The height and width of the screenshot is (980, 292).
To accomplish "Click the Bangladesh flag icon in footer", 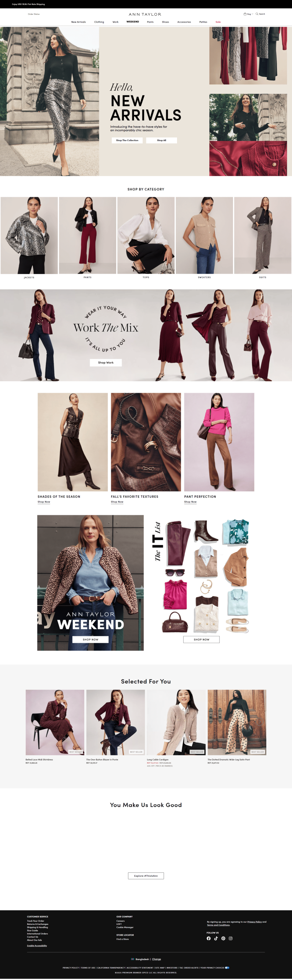I will (x=133, y=959).
